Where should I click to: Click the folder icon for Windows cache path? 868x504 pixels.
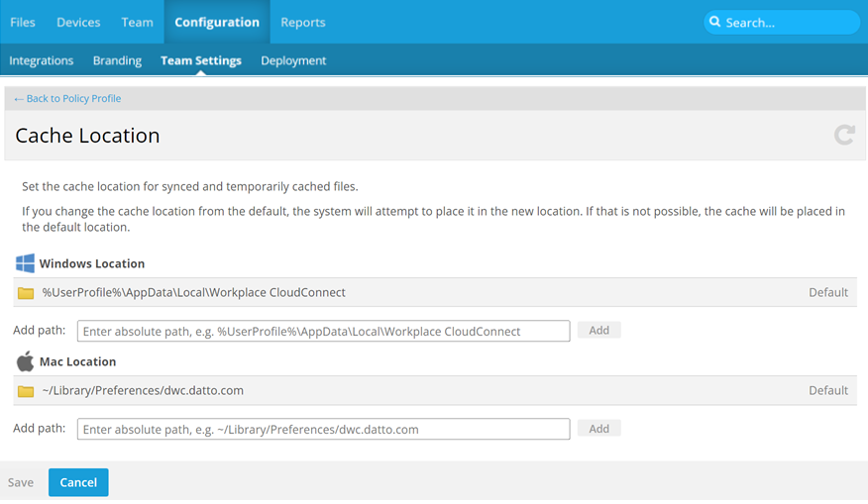(x=26, y=293)
